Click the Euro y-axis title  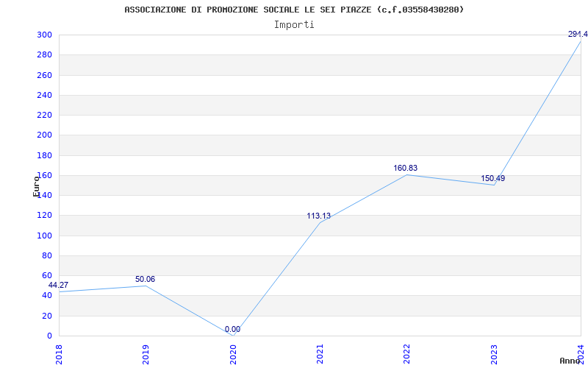[x=36, y=186]
